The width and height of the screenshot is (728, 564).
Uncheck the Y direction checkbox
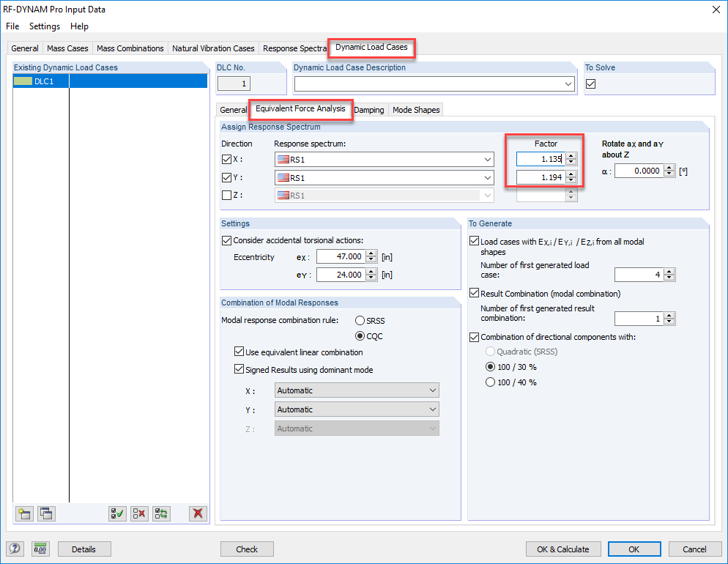[x=226, y=177]
